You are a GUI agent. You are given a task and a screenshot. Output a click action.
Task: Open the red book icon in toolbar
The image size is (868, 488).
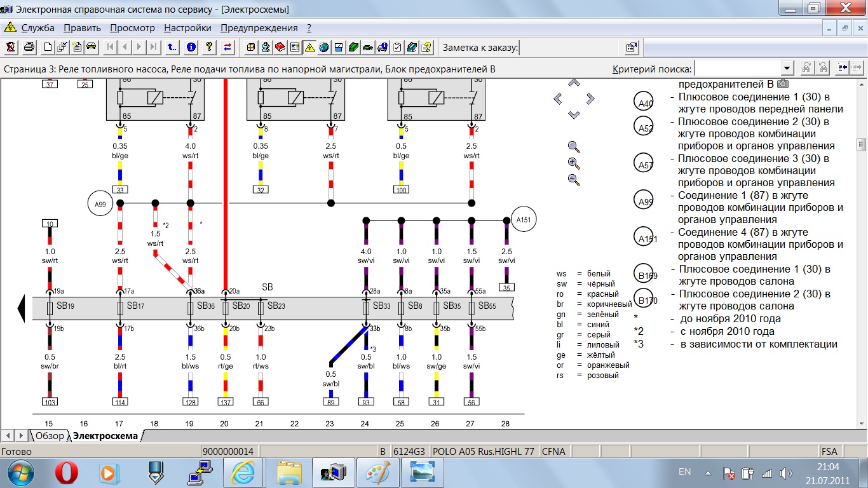pyautogui.click(x=280, y=47)
